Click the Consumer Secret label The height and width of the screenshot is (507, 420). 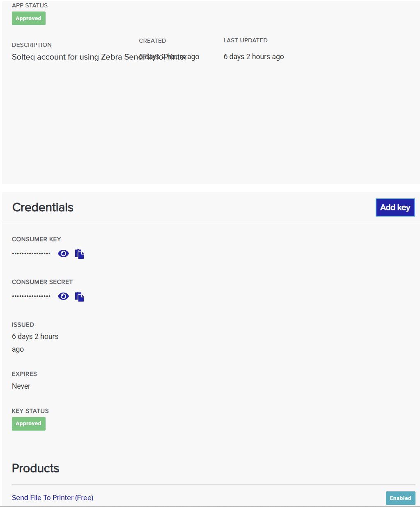(42, 282)
